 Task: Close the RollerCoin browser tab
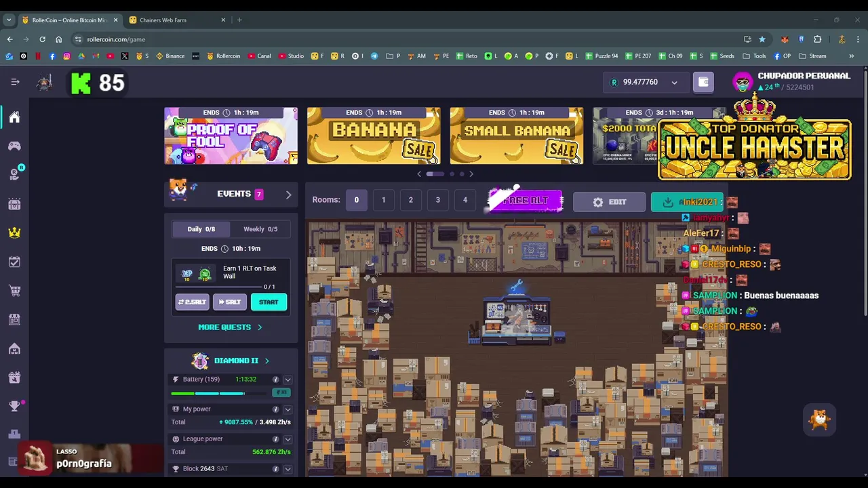(x=115, y=20)
